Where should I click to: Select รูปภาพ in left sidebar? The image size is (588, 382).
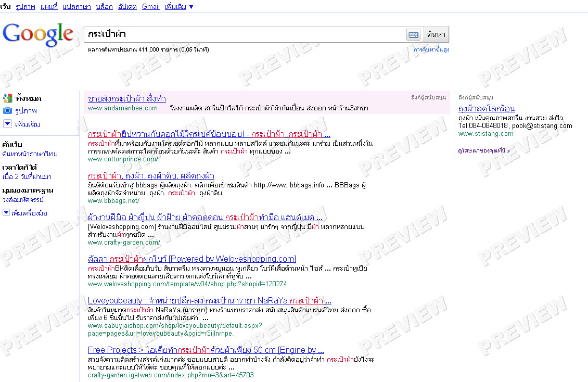(x=26, y=111)
